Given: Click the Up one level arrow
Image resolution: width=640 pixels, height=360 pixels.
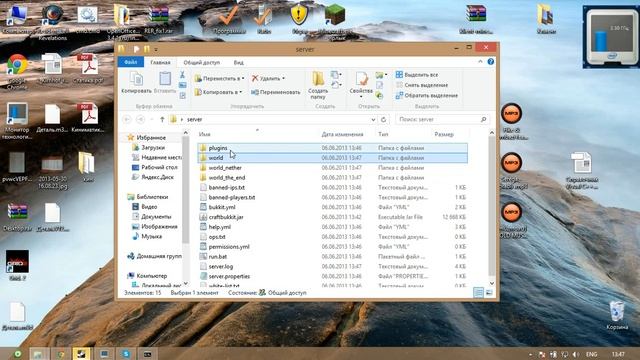Looking at the screenshot, I should tap(162, 119).
